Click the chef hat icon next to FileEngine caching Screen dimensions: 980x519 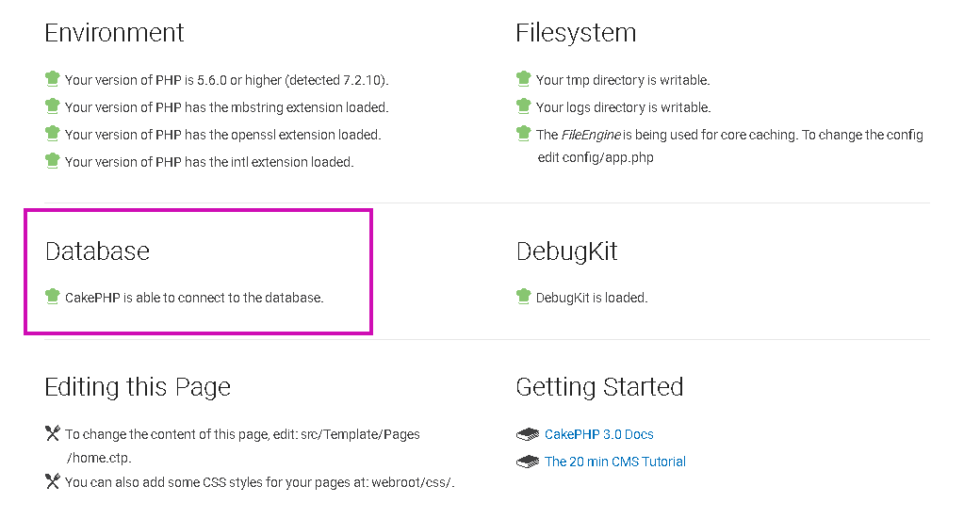point(524,134)
